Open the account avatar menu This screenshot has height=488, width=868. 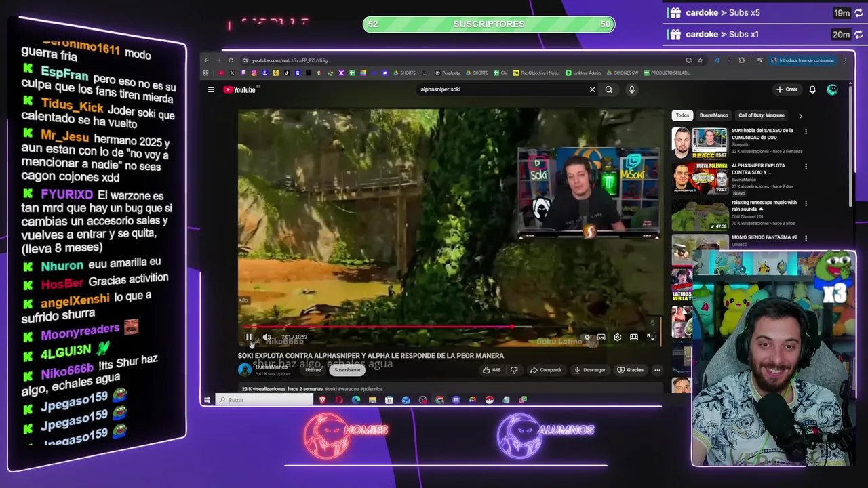(832, 89)
